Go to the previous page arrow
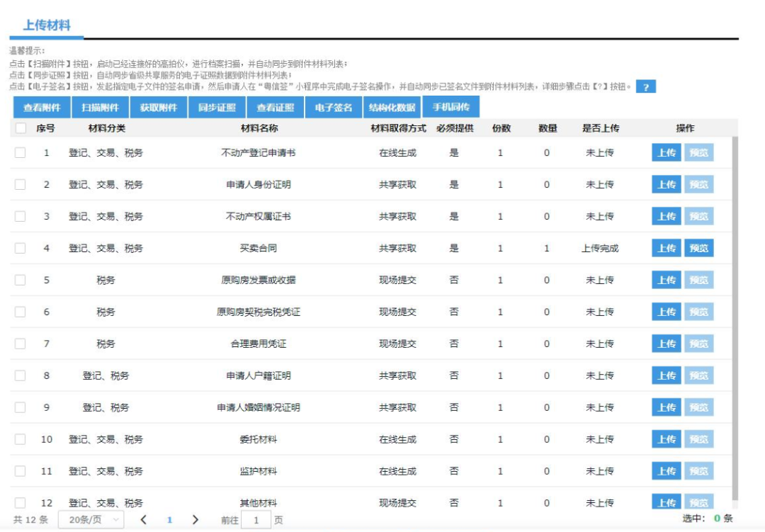This screenshot has height=532, width=765. point(143,520)
